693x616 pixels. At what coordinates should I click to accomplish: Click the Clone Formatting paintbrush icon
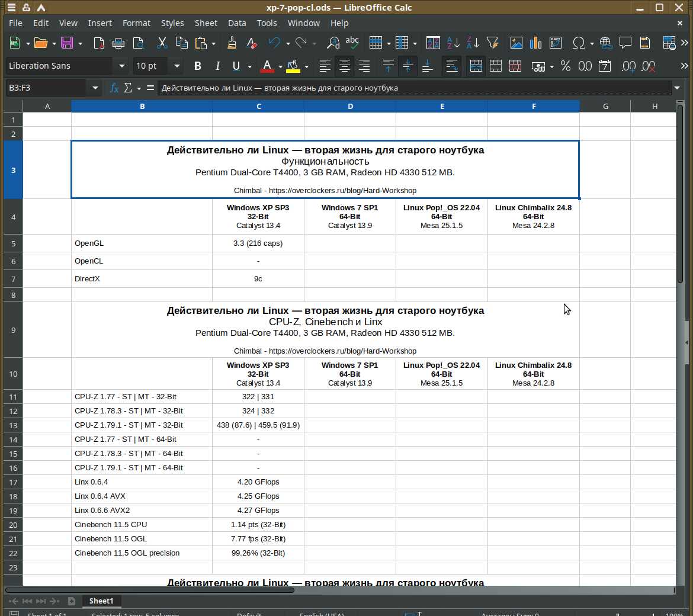232,43
